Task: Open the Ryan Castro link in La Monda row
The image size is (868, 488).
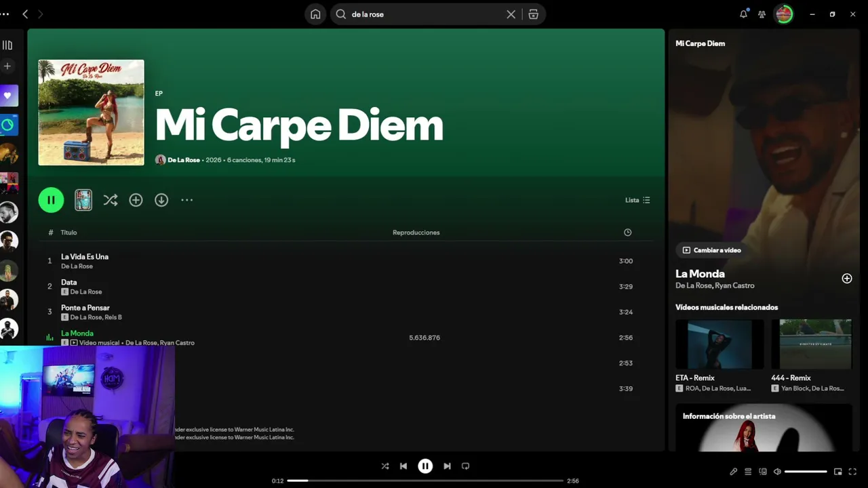Action: coord(177,343)
